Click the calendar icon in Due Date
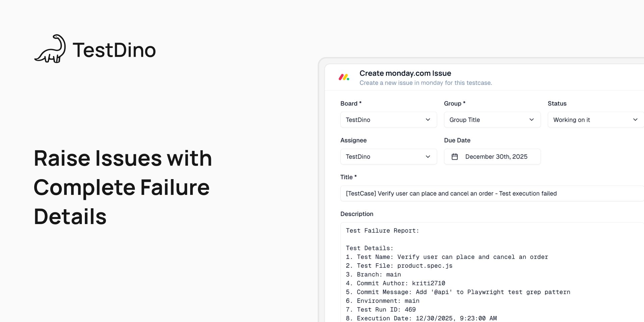The height and width of the screenshot is (322, 644). (454, 157)
